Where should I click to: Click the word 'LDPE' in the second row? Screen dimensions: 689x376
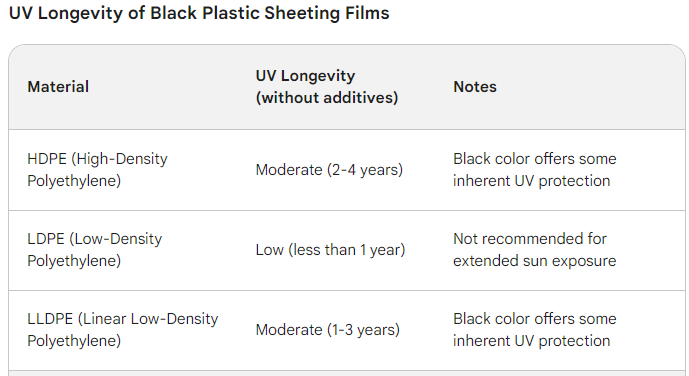[x=46, y=239]
